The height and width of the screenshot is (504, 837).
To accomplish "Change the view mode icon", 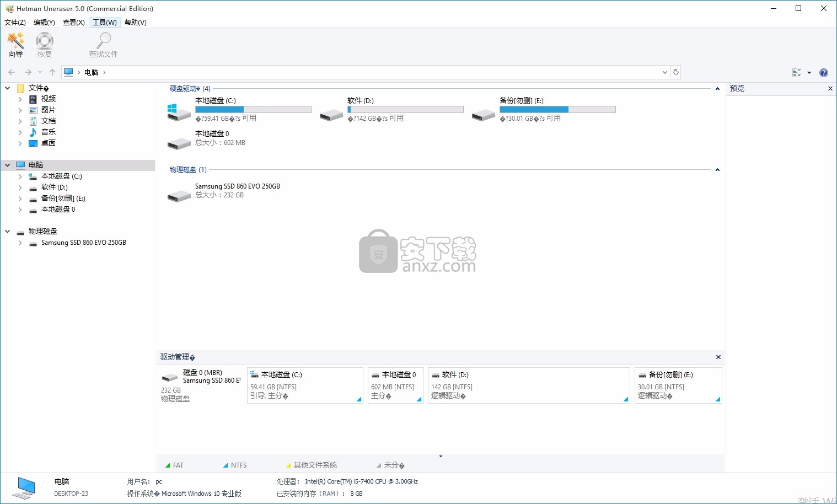I will coord(797,73).
